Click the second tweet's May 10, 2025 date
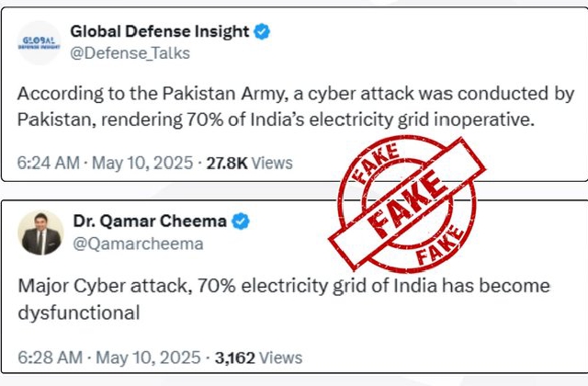This screenshot has width=588, height=386. pos(148,358)
